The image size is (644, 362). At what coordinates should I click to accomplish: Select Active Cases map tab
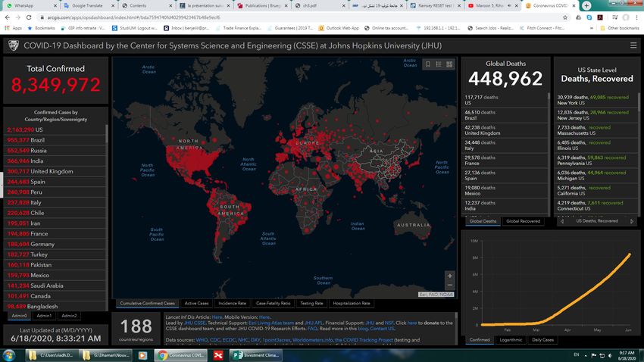[x=196, y=304]
